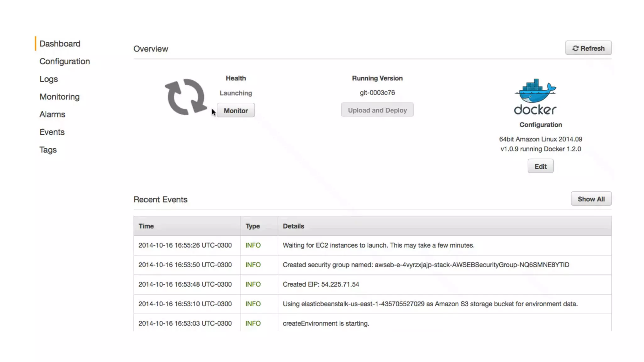The height and width of the screenshot is (362, 644).
Task: Click Show All recent events
Action: click(x=591, y=199)
